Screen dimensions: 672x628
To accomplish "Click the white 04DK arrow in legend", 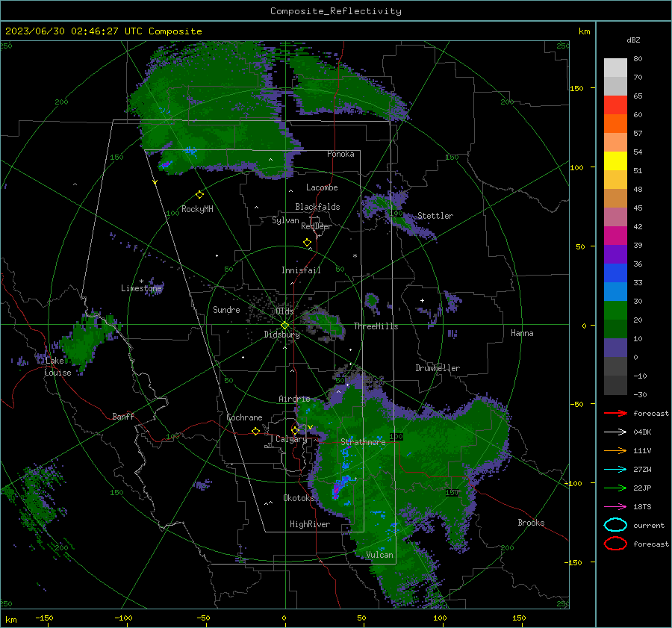I will click(615, 432).
